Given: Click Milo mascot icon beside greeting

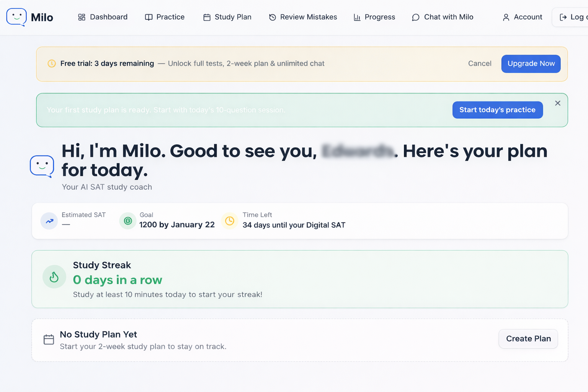Looking at the screenshot, I should (x=42, y=167).
